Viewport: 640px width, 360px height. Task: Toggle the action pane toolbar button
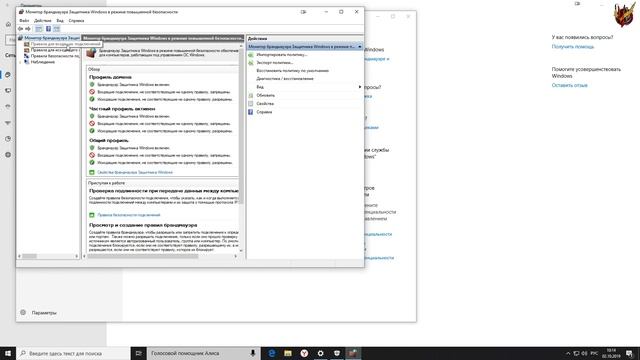coord(57,29)
